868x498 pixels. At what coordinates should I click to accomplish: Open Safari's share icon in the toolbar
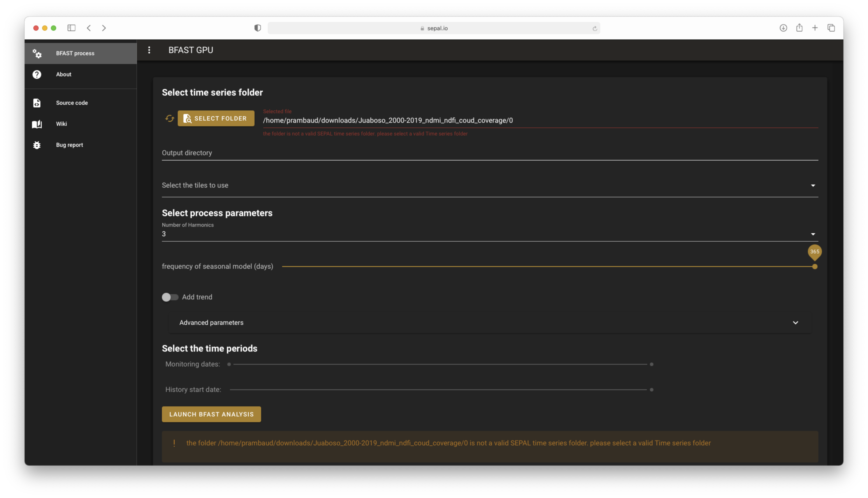point(799,28)
